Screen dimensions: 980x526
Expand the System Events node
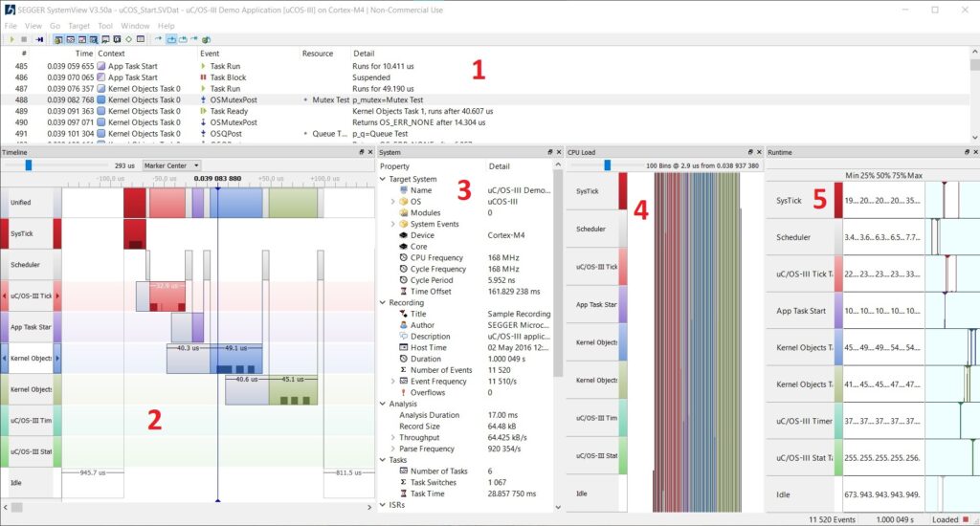click(x=392, y=224)
